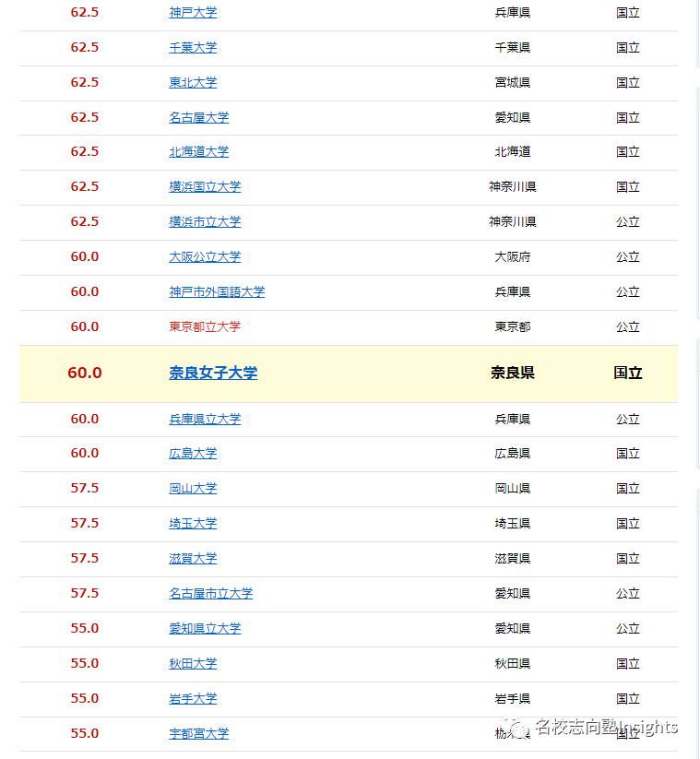Screen dimensions: 700x759
Task: Select 東京都 prefecture cell
Action: pyautogui.click(x=513, y=326)
